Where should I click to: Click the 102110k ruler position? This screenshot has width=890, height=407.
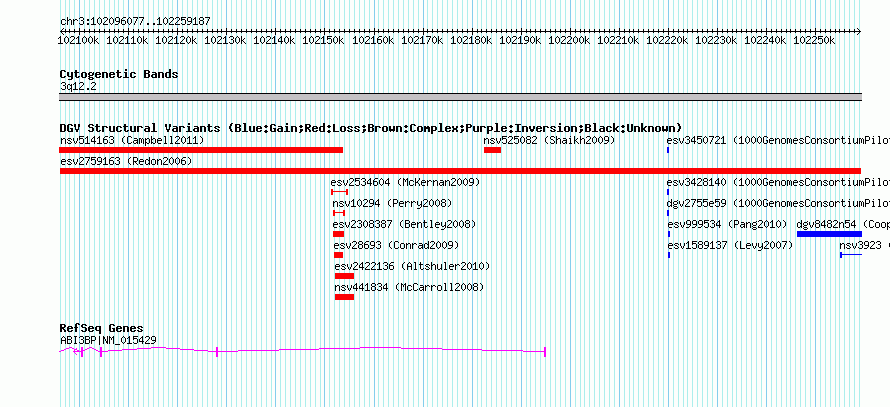(x=128, y=40)
